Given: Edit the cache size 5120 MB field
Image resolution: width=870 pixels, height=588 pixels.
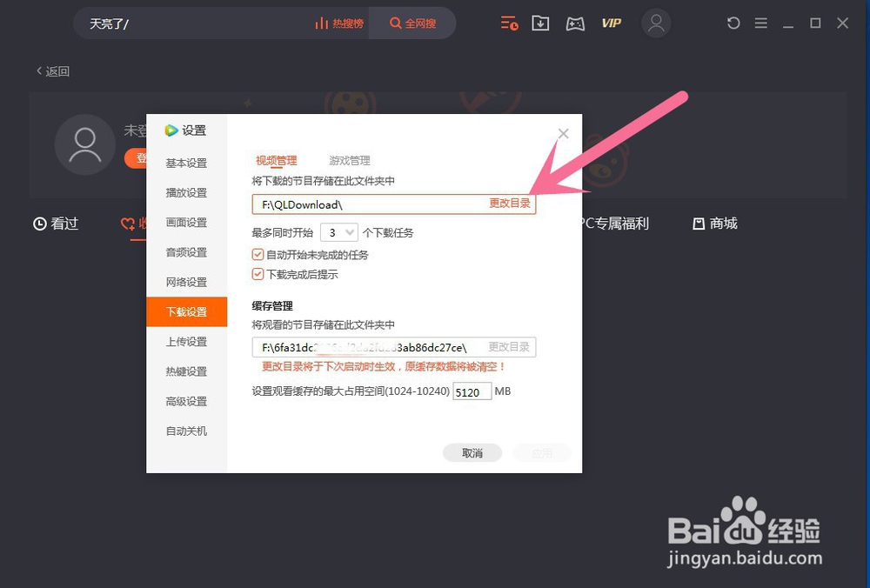Looking at the screenshot, I should (472, 391).
